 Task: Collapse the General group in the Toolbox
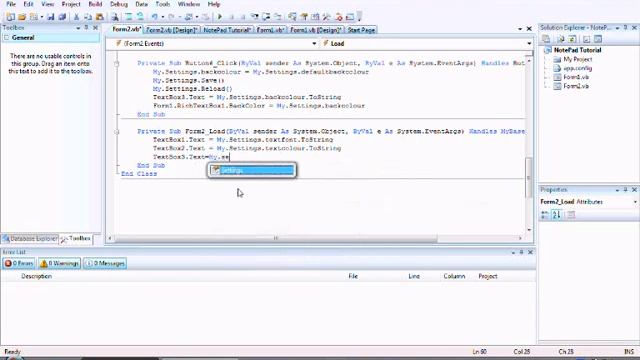[6, 38]
